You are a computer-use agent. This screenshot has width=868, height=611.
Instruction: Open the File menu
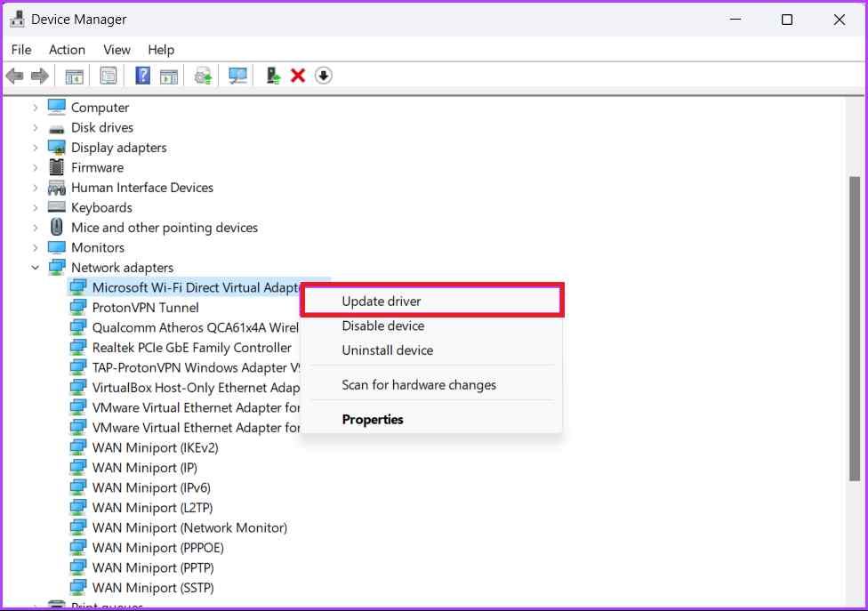[21, 50]
